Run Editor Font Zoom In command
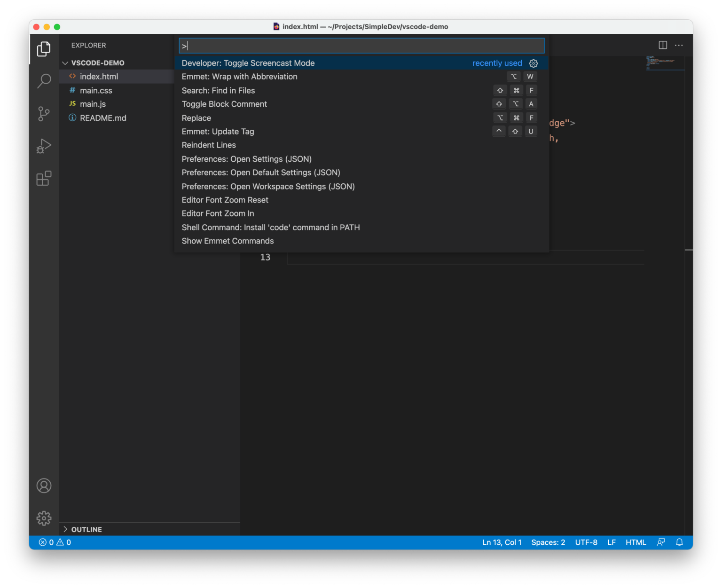Image resolution: width=722 pixels, height=588 pixels. pyautogui.click(x=361, y=214)
